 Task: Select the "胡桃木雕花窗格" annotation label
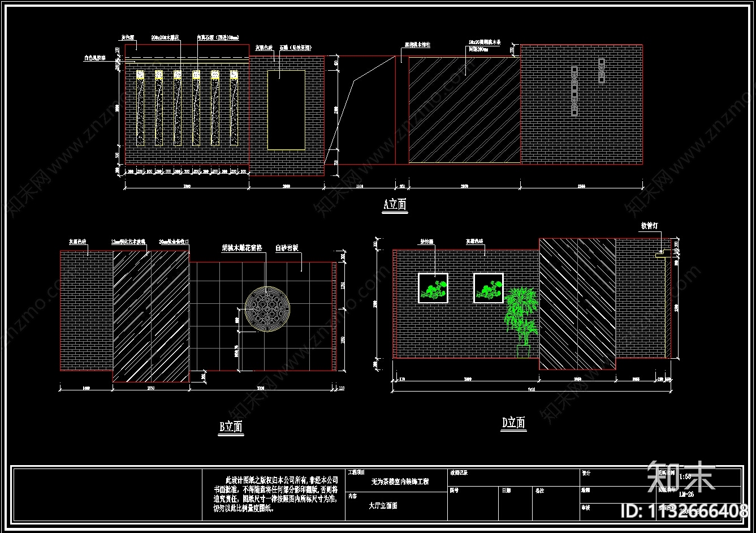pos(241,248)
